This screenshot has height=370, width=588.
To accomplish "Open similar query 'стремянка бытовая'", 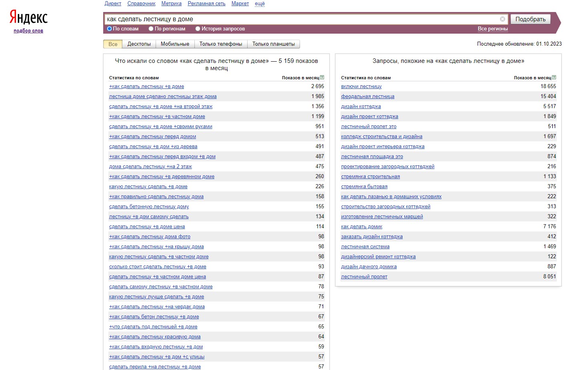I will point(364,187).
